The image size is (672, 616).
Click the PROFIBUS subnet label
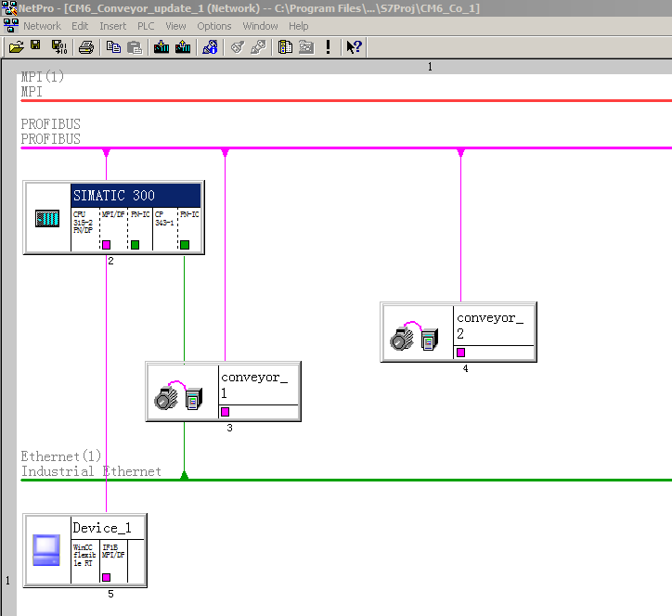pos(50,123)
